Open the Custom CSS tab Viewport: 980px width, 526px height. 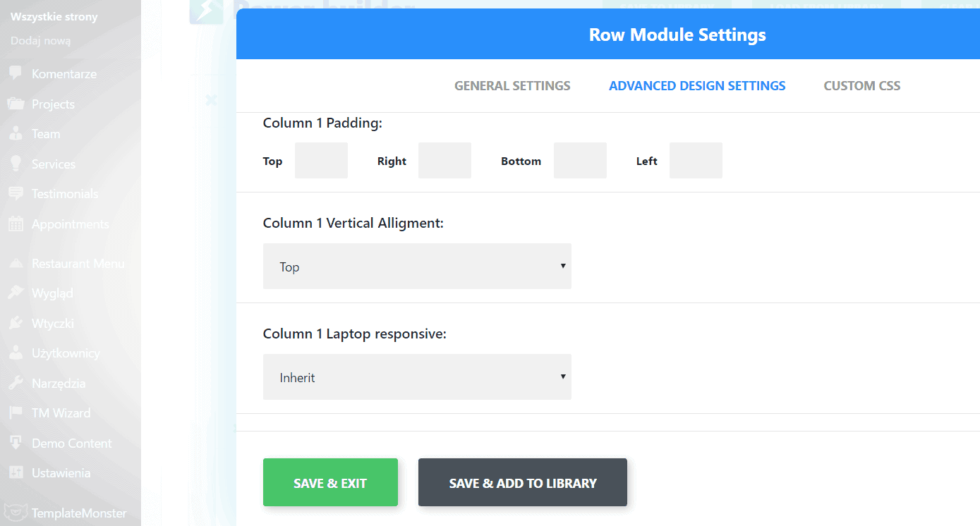(862, 86)
